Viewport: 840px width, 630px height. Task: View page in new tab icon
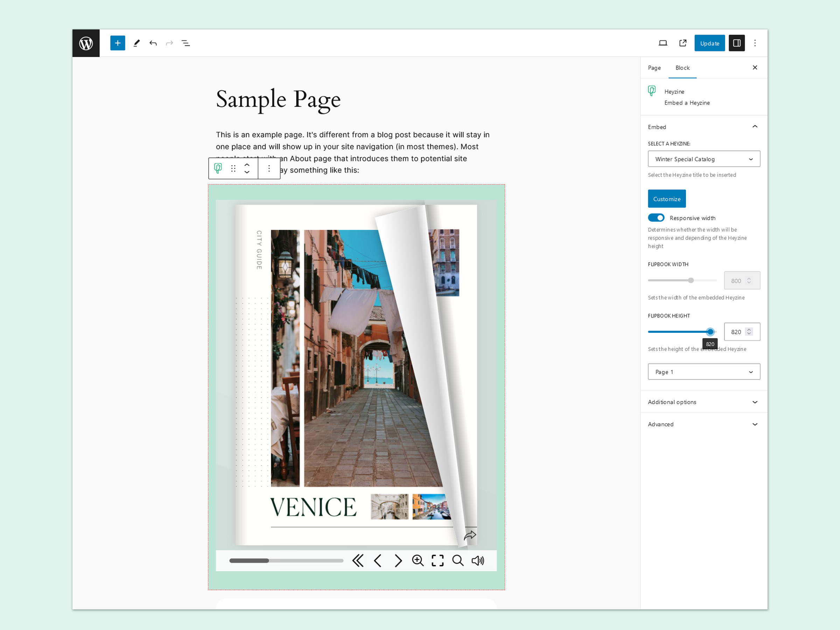tap(683, 43)
